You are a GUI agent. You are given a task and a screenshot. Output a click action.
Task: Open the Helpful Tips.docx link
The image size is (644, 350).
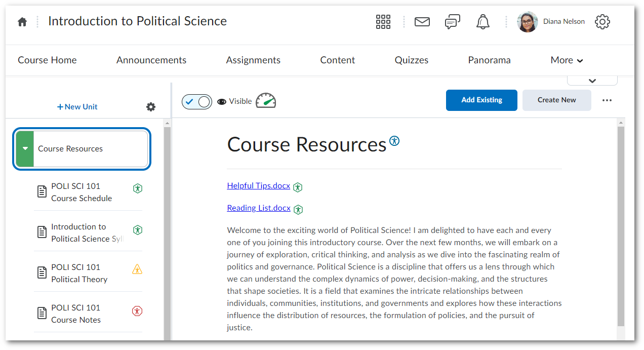pos(258,186)
